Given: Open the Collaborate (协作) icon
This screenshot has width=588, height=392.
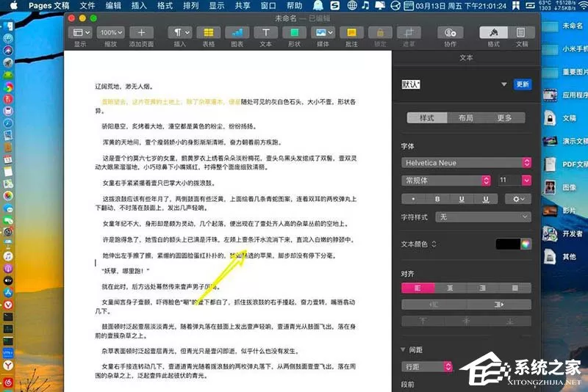Looking at the screenshot, I should click(x=451, y=33).
